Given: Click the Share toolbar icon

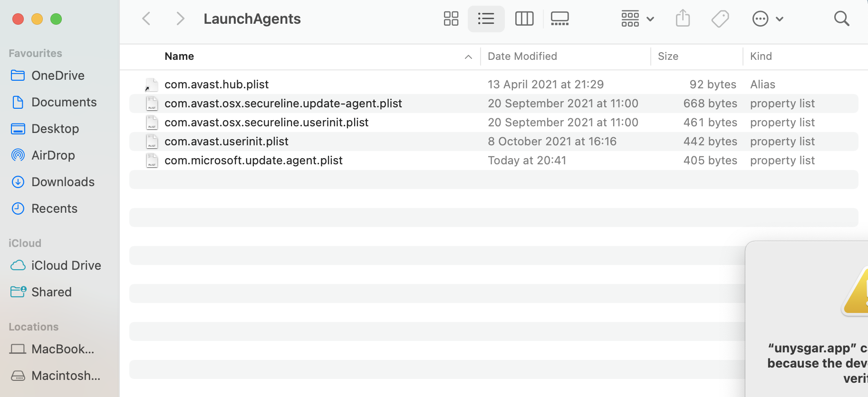Looking at the screenshot, I should 683,19.
